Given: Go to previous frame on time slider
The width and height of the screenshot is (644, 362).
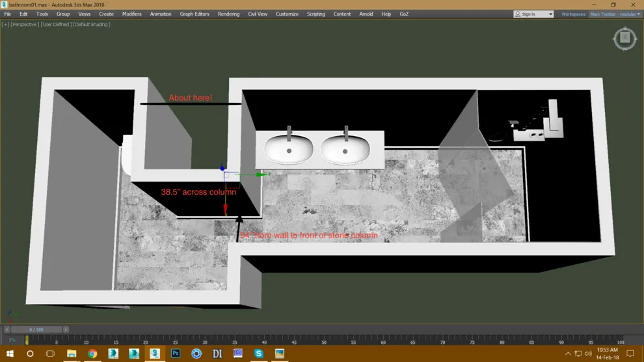Looking at the screenshot, I should point(7,329).
